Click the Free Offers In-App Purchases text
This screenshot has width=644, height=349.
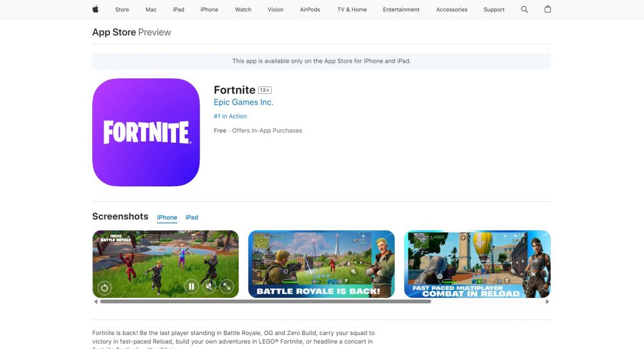tap(258, 130)
